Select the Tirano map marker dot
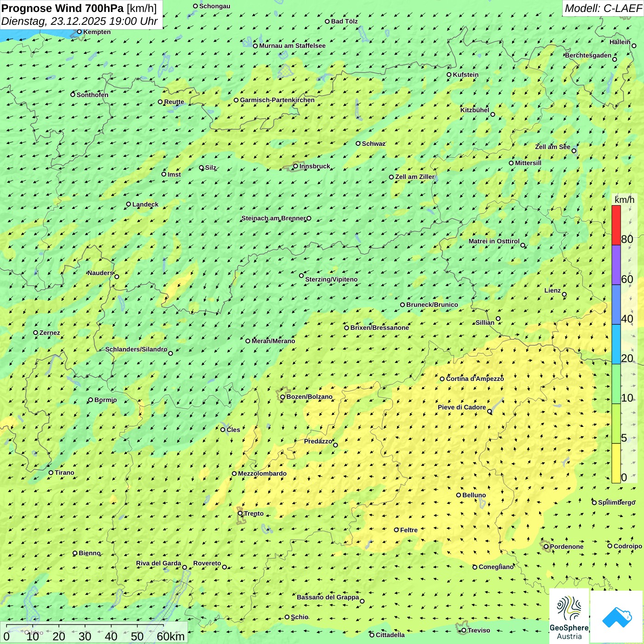This screenshot has height=644, width=644. pos(51,472)
